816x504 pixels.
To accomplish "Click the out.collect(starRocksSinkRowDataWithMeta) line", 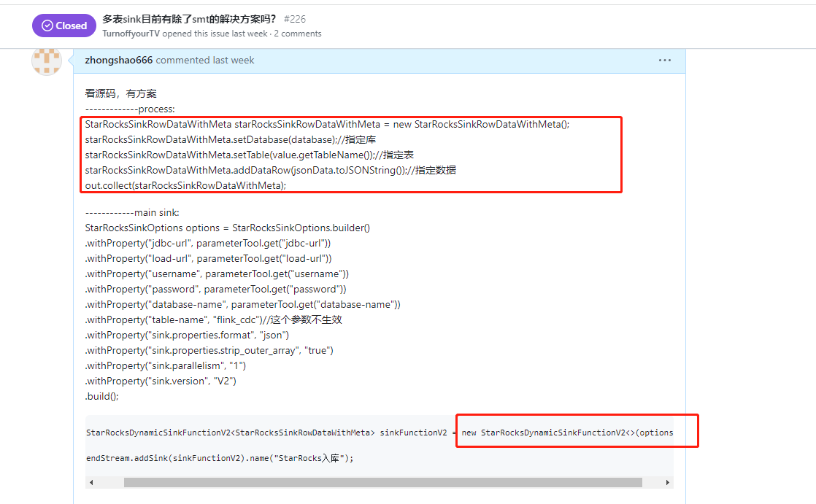I will pos(186,186).
